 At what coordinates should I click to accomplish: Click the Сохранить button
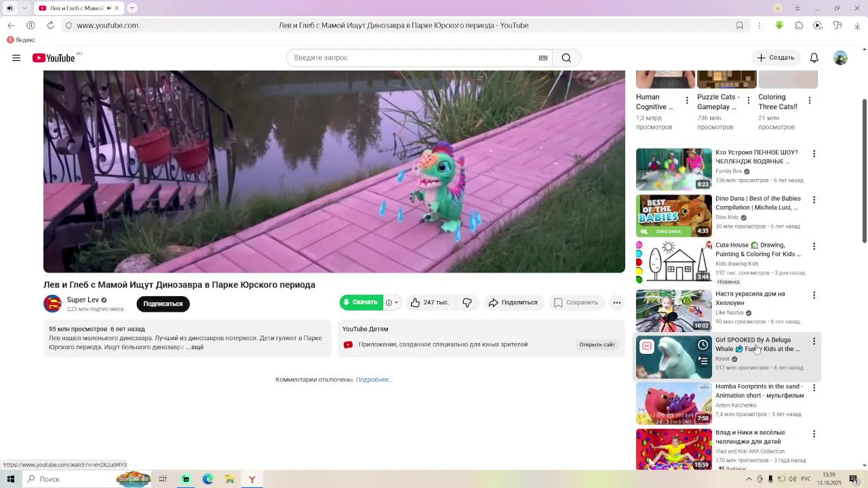[x=576, y=302]
